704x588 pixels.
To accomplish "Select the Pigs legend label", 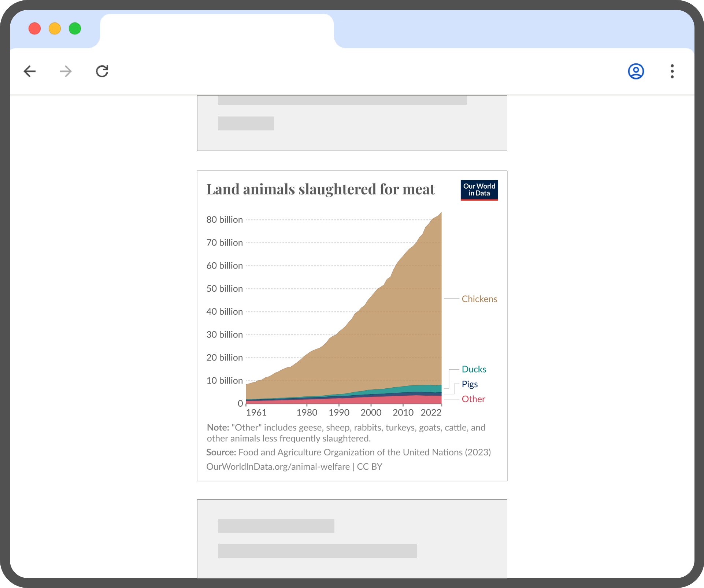I will 470,384.
